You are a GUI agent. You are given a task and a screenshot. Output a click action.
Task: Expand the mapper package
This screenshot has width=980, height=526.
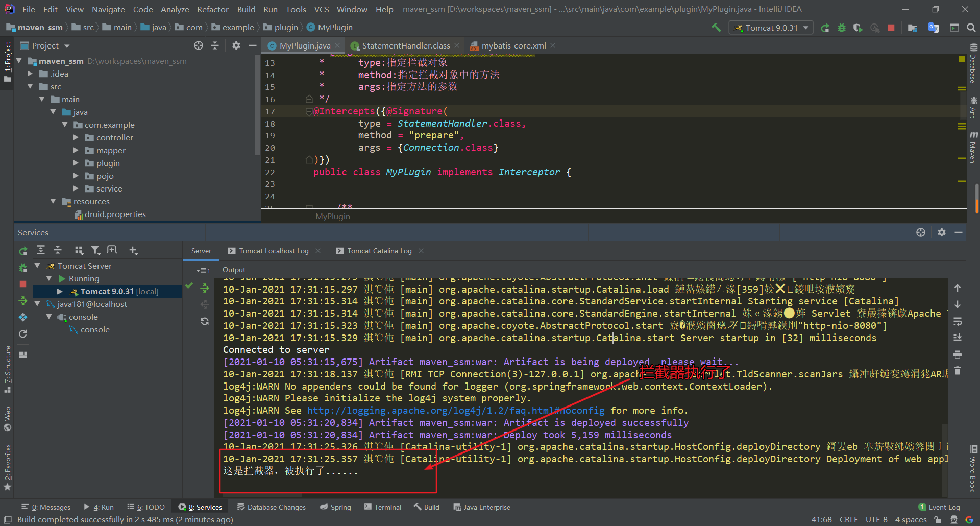point(76,150)
